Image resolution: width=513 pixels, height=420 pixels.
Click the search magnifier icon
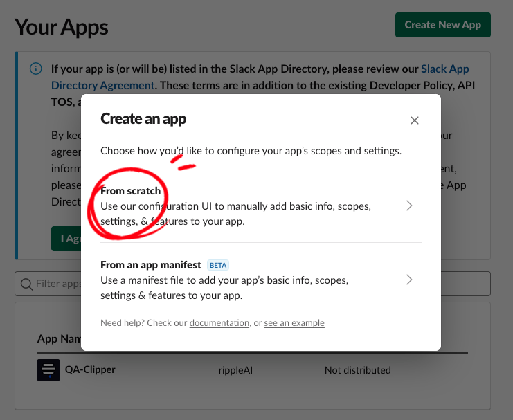coord(26,284)
